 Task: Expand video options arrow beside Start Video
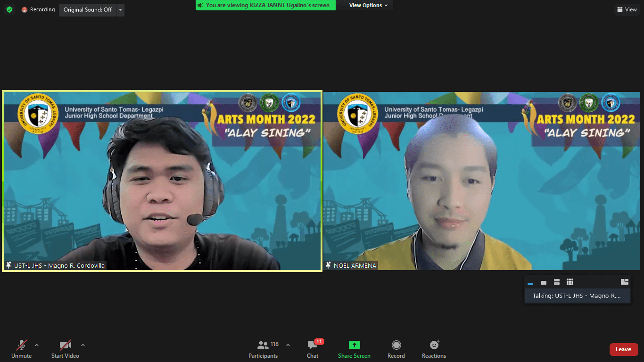click(83, 345)
